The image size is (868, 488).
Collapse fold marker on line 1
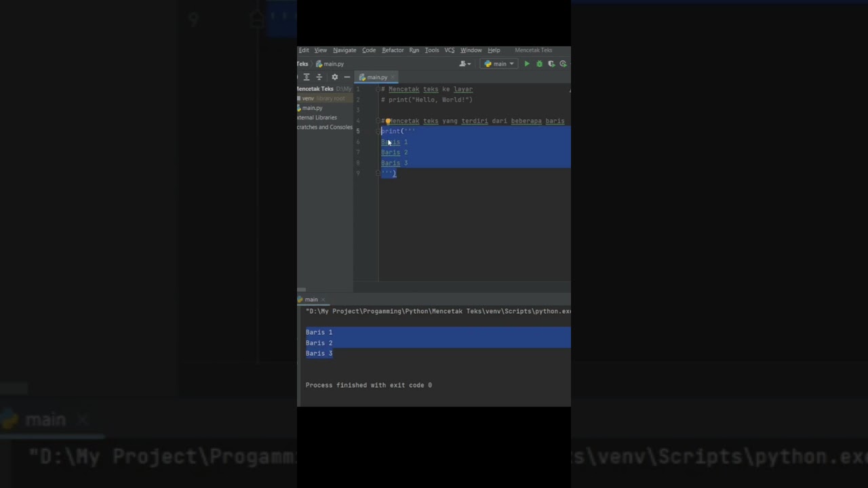(378, 89)
